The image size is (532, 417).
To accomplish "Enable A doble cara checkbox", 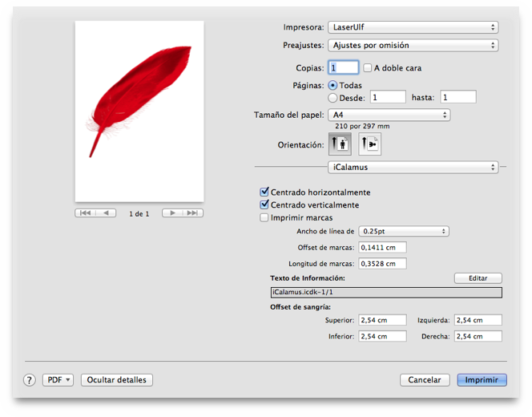I will click(x=368, y=68).
